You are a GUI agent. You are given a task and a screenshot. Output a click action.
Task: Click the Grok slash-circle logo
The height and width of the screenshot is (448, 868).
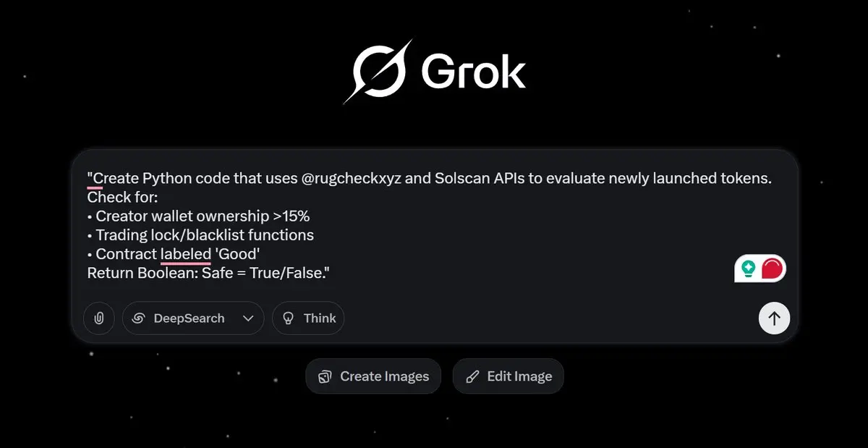pyautogui.click(x=378, y=71)
